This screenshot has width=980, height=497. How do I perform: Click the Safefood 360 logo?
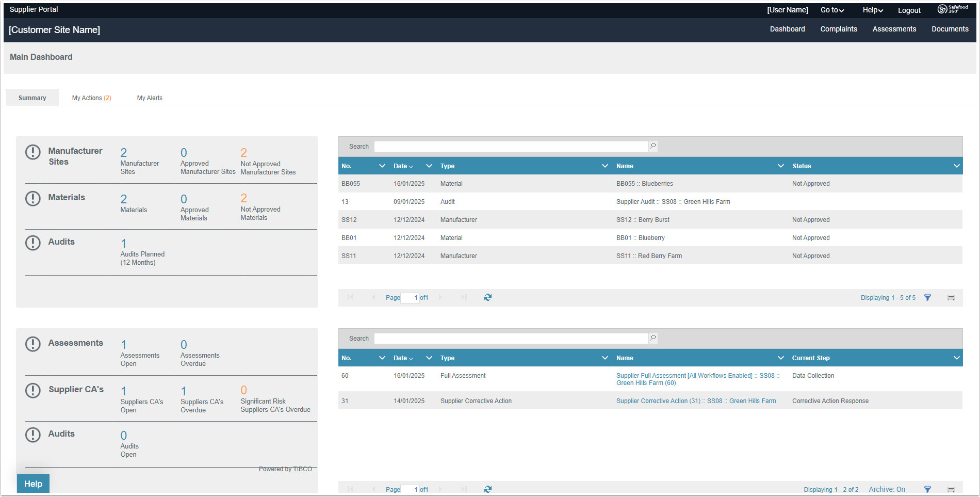point(953,9)
